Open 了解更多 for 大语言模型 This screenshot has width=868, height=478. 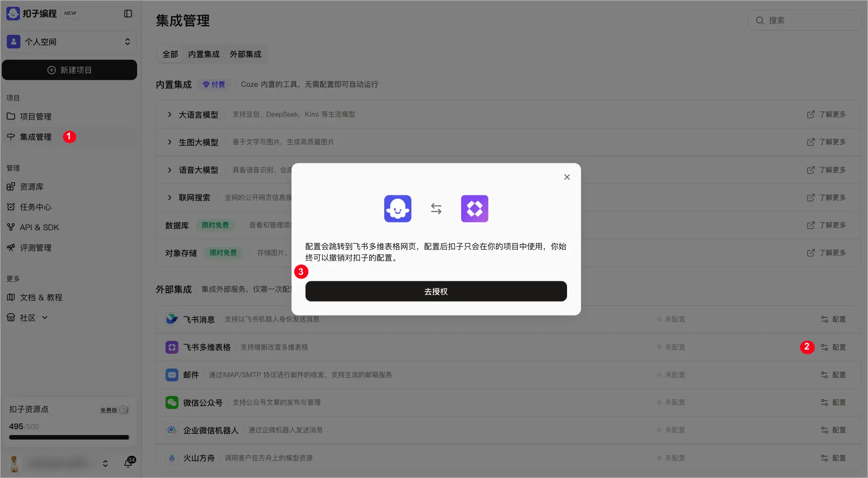[x=826, y=114]
